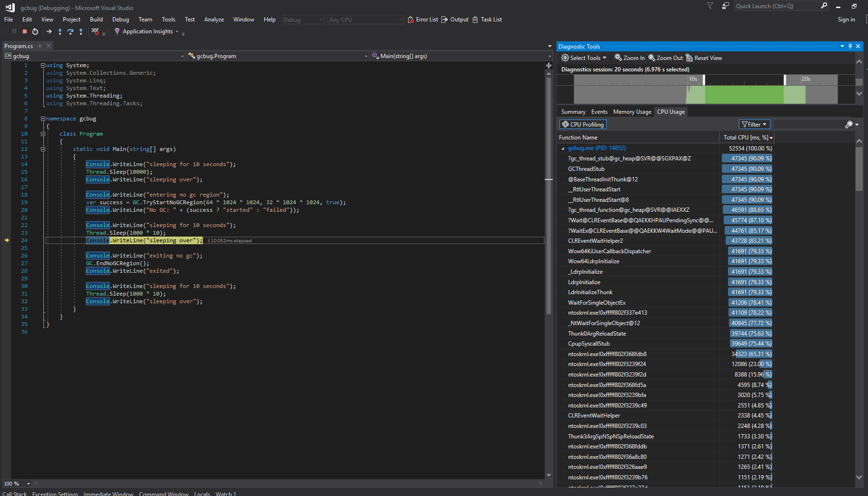Toggle CPU Profiling on the CPU Usage panel
Image resolution: width=868 pixels, height=496 pixels.
point(582,124)
